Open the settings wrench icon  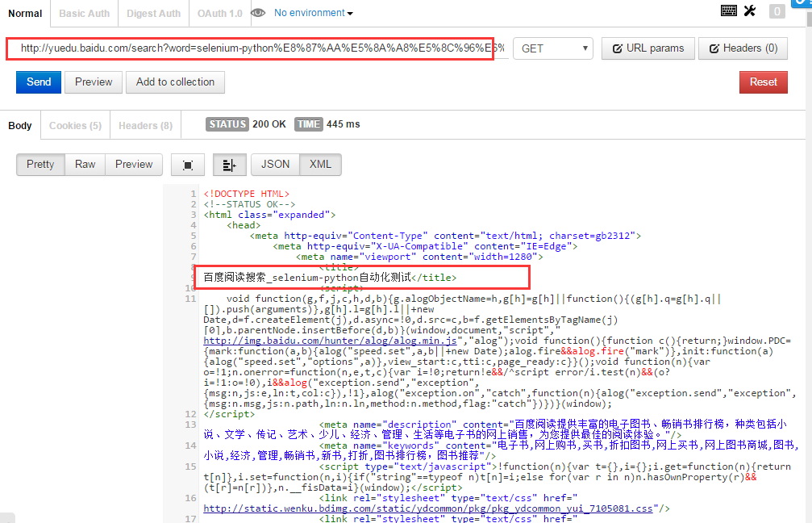[x=750, y=10]
